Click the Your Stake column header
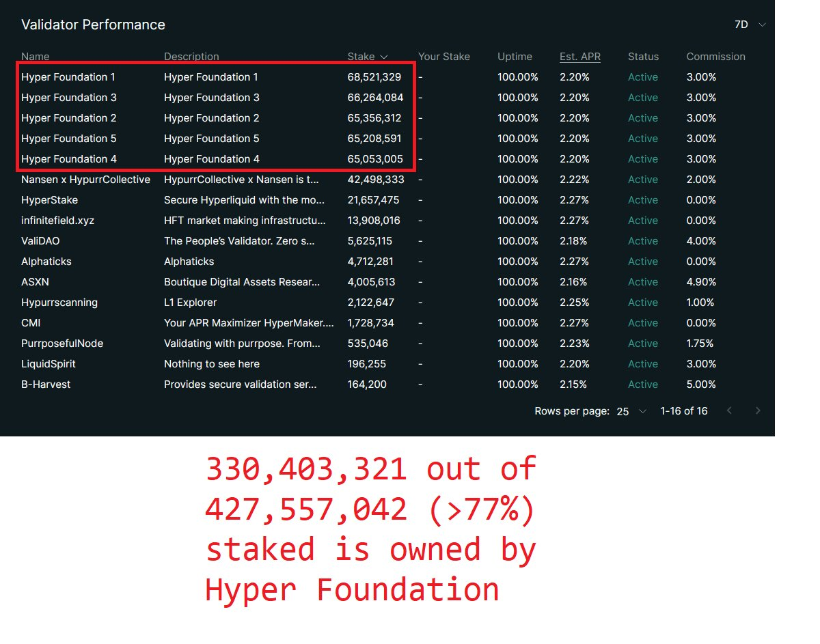 (443, 57)
